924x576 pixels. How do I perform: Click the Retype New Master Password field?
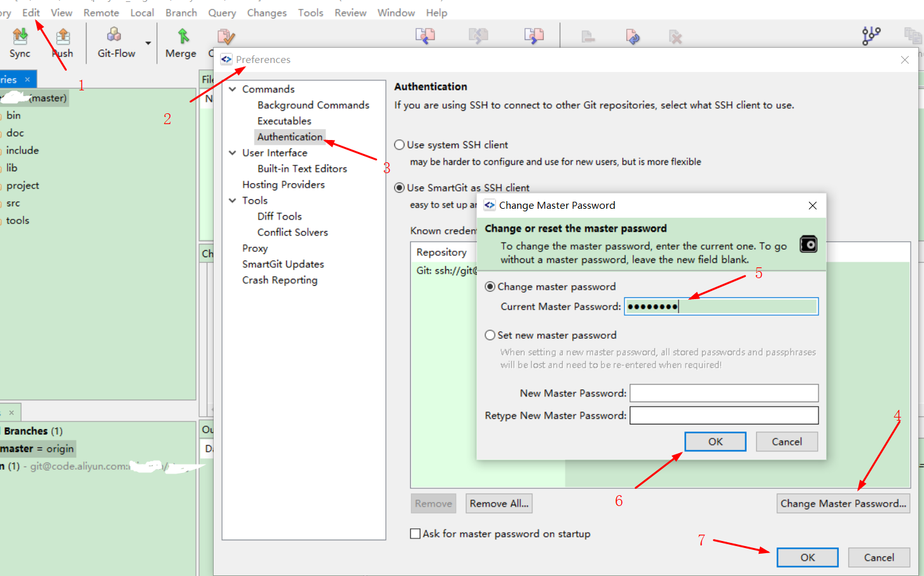point(724,416)
